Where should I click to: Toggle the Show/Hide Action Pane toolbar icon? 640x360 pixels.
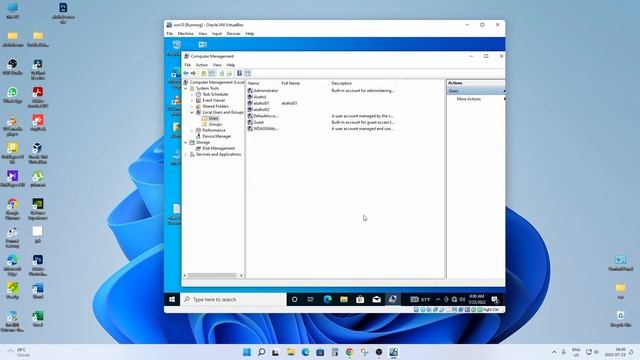click(x=247, y=73)
